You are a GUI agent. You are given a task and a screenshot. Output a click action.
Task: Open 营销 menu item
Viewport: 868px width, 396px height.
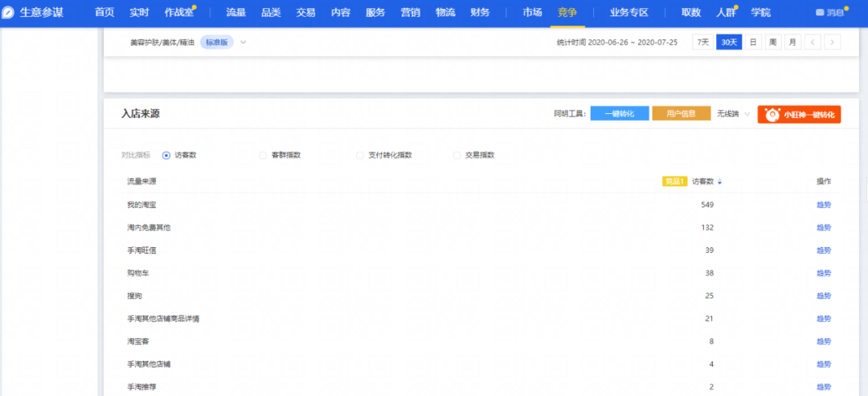[410, 13]
